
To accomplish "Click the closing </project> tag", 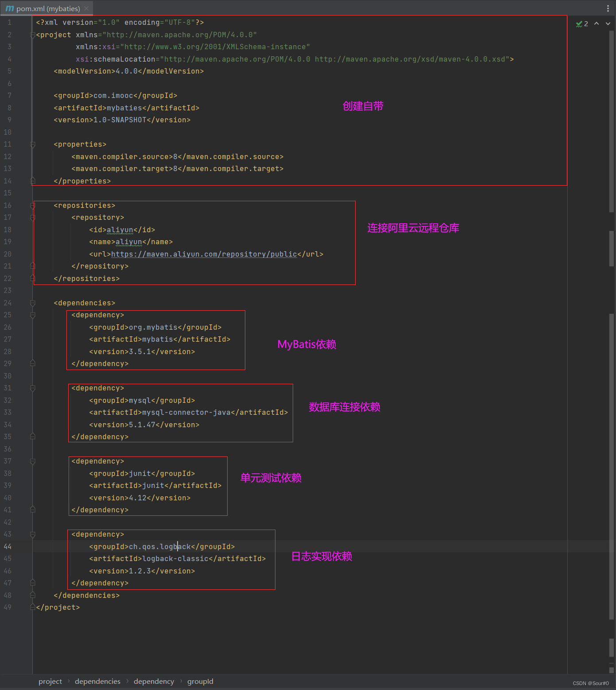I will pyautogui.click(x=58, y=608).
